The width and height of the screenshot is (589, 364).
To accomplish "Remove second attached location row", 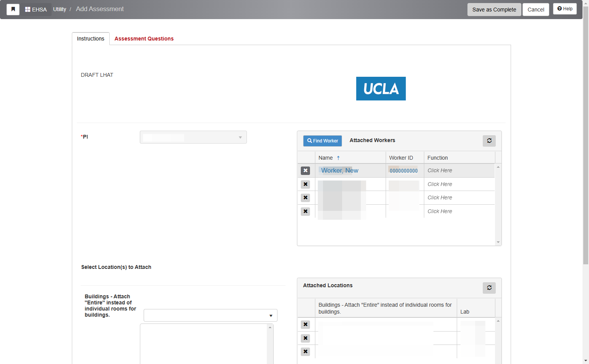I will [x=305, y=338].
